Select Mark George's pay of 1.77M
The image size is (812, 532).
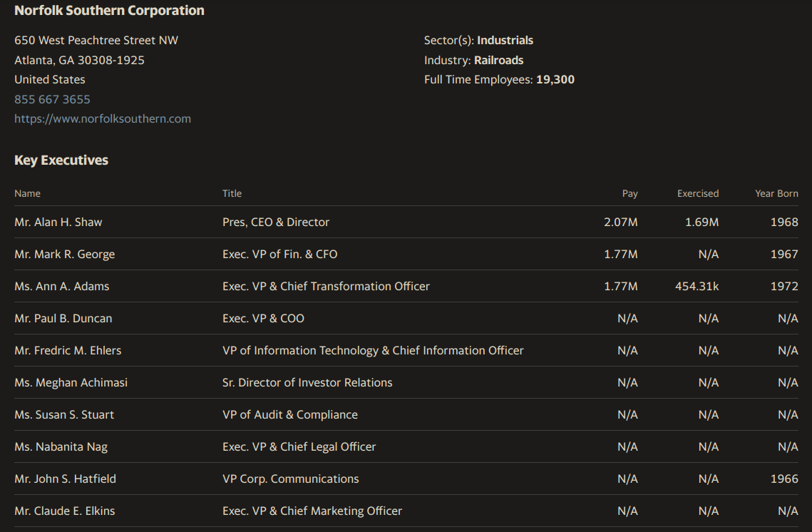pos(621,255)
